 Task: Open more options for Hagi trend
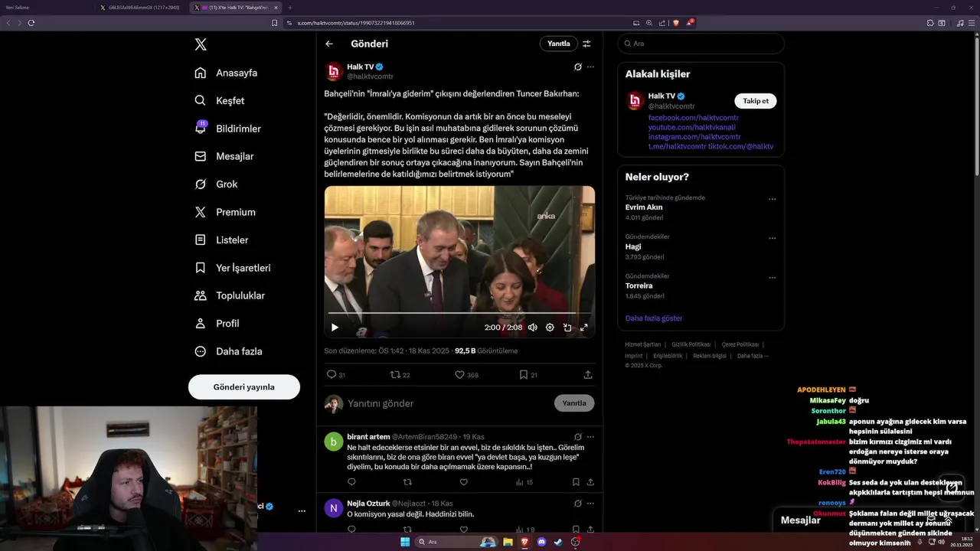(772, 238)
